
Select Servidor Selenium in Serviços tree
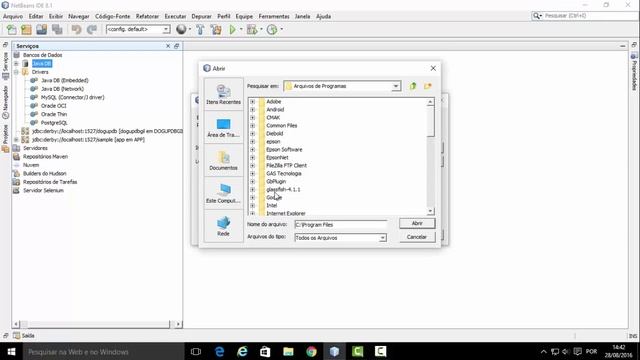point(43,190)
